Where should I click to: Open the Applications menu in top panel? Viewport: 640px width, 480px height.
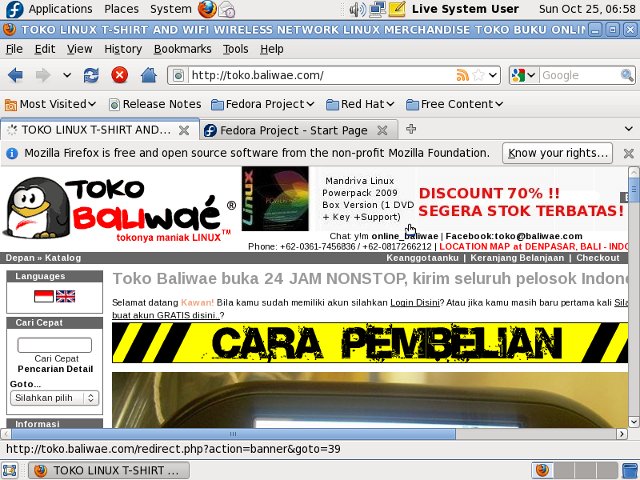coord(60,9)
